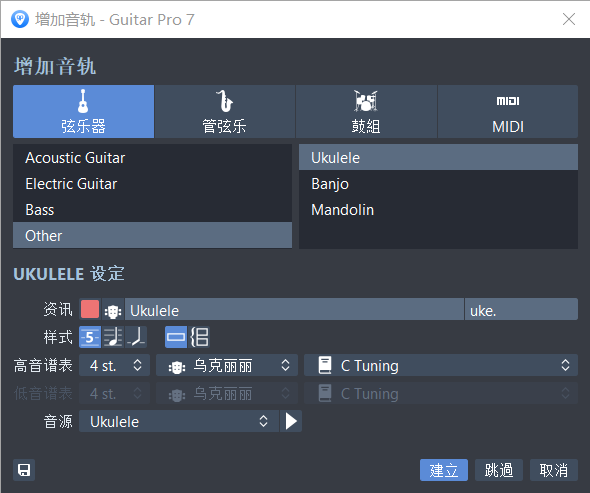Open the 乌克丽丽 instrument type dropdown

pyautogui.click(x=227, y=365)
